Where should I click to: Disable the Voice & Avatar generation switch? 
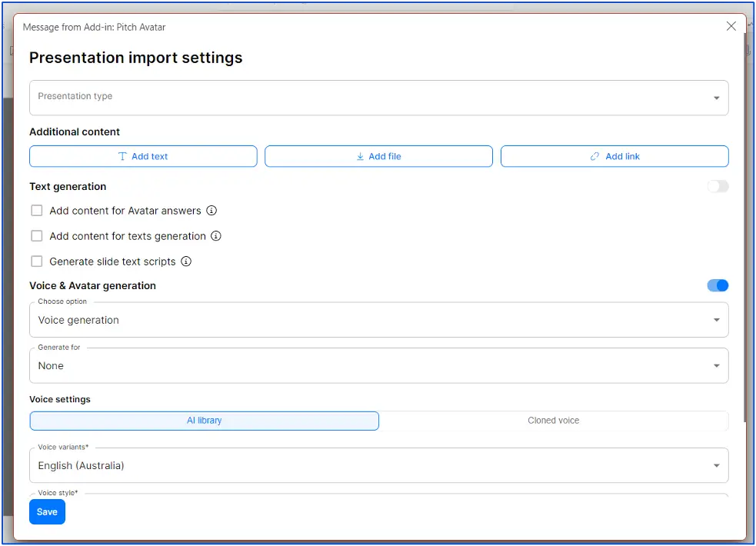718,285
